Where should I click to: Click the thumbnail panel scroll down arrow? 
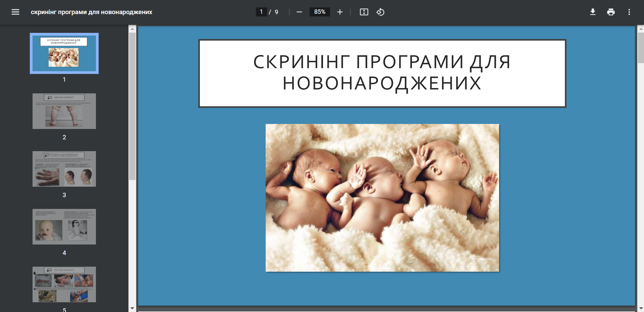pyautogui.click(x=132, y=308)
